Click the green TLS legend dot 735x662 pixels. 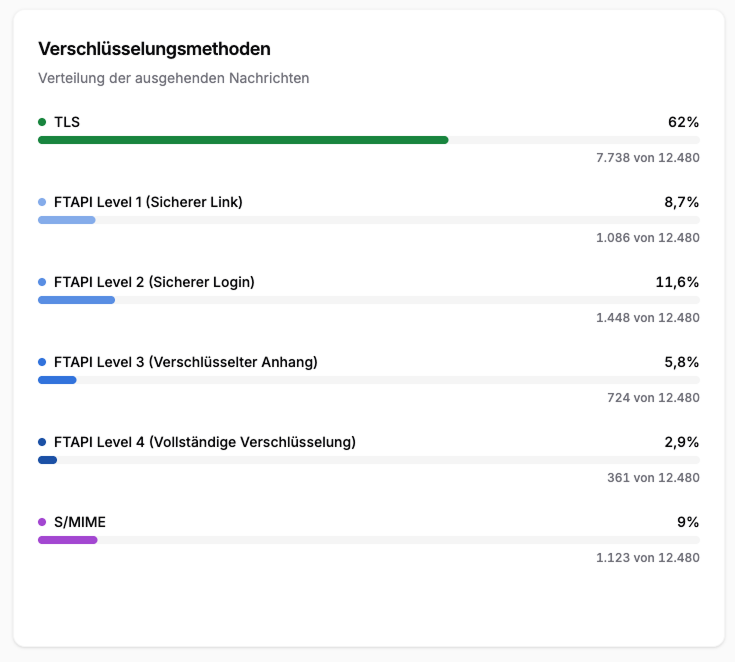[x=42, y=122]
